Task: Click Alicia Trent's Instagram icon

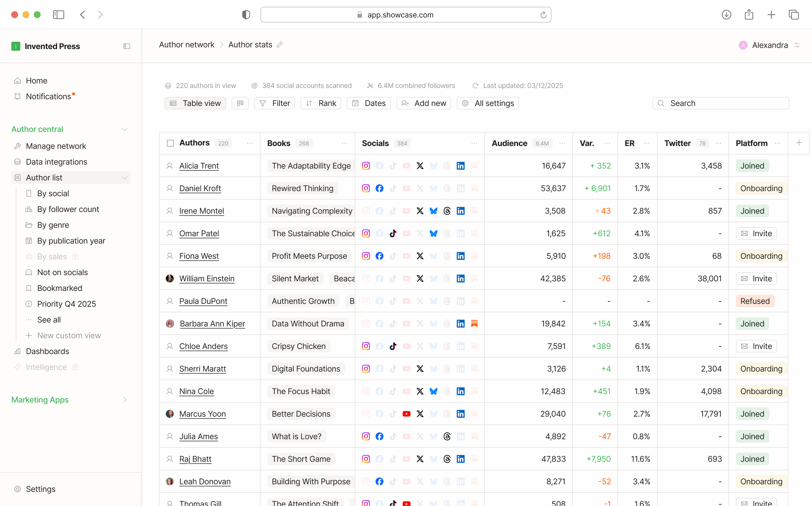Action: tap(366, 166)
